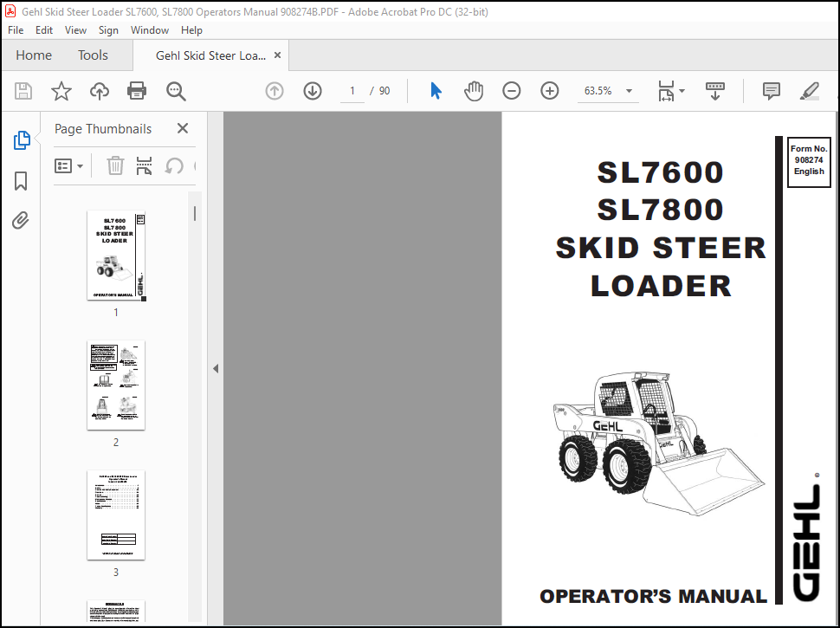840x628 pixels.
Task: Open Page Thumbnails sidebar icon
Action: coord(22,140)
